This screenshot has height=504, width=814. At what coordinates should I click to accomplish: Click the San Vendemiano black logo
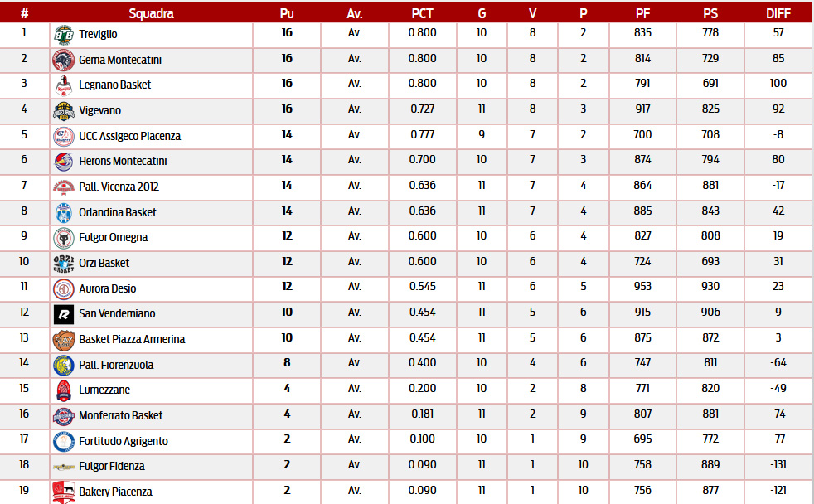pyautogui.click(x=64, y=314)
